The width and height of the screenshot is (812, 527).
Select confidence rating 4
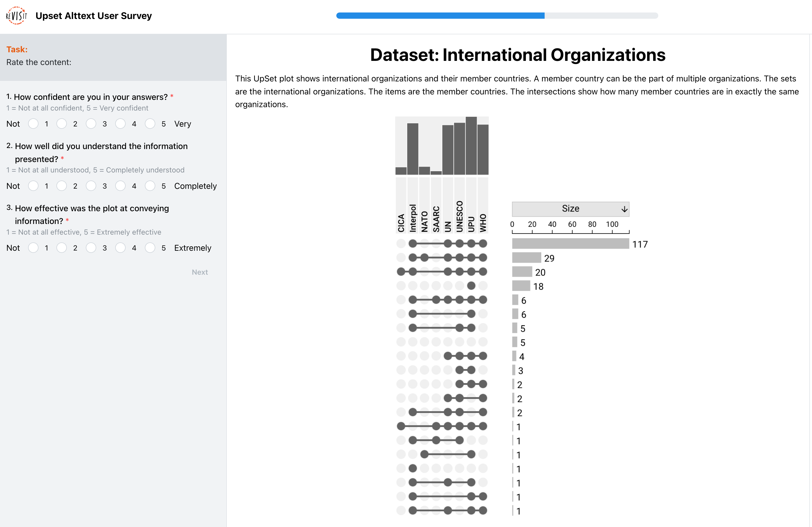coord(120,124)
